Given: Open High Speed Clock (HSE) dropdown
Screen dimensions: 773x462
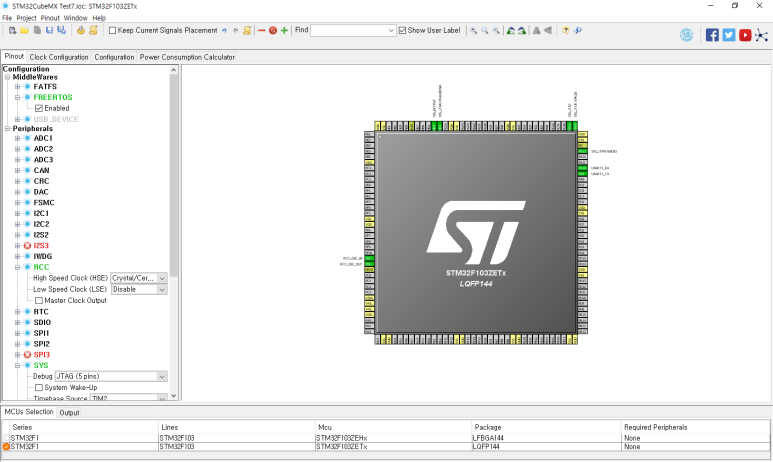Looking at the screenshot, I should tap(139, 278).
